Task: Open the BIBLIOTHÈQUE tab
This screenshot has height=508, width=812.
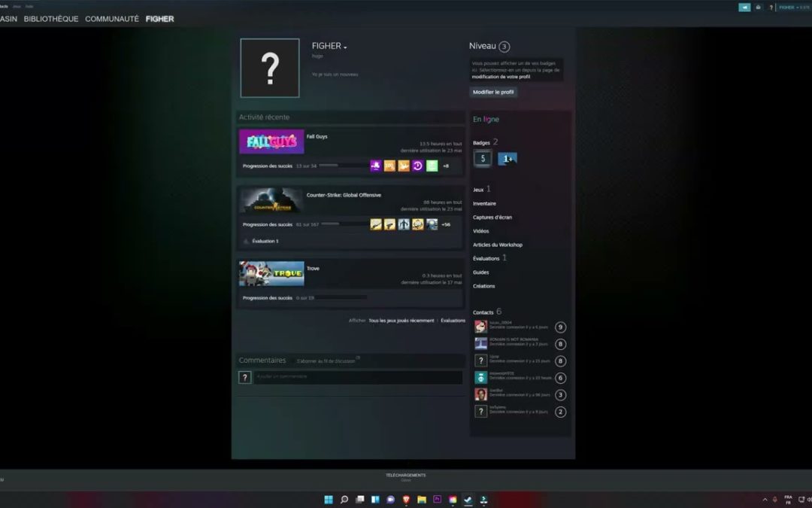Action: (51, 19)
